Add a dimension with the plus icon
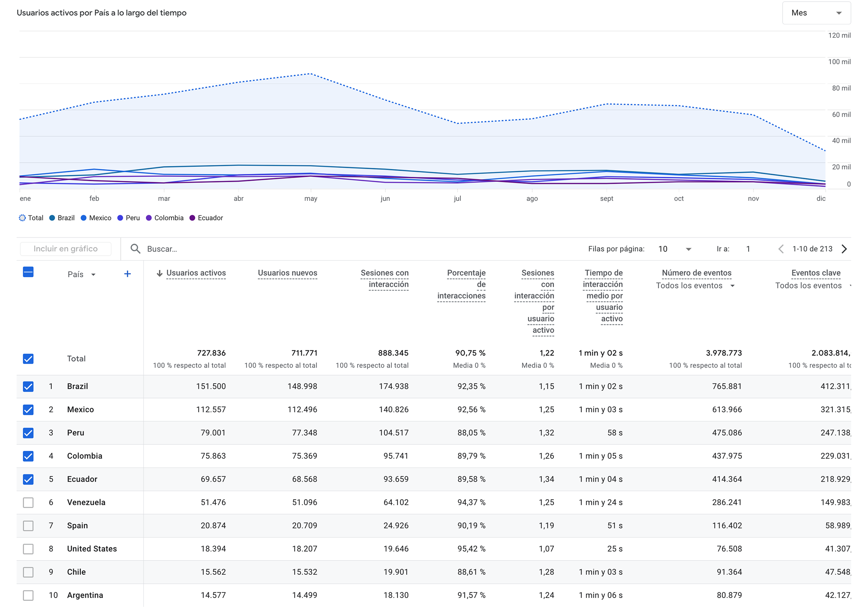The height and width of the screenshot is (611, 868). tap(127, 274)
